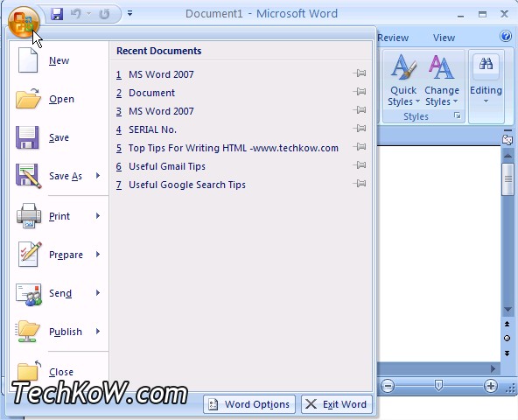Viewport: 518px width, 420px height.
Task: Click the Select Browse Object circle
Action: pyautogui.click(x=507, y=339)
